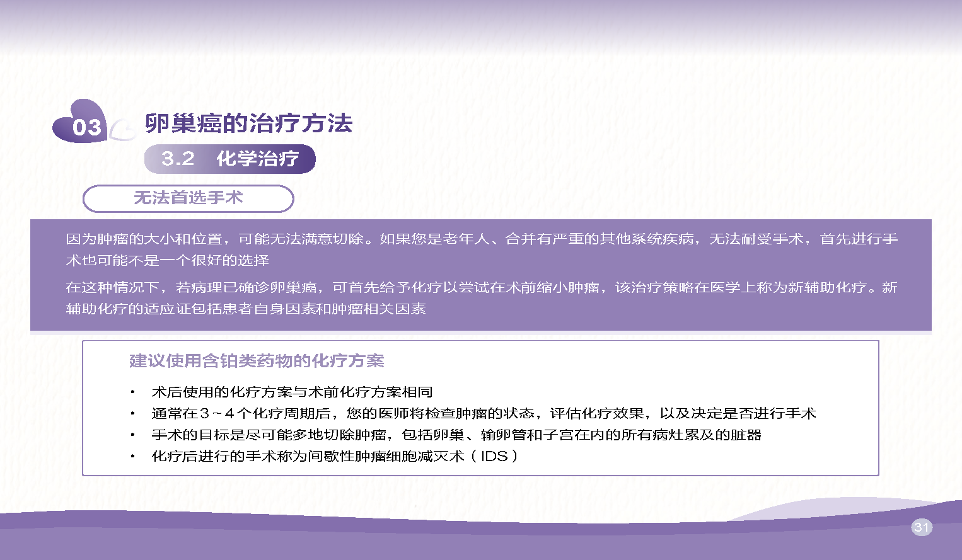Select the paragraph starting with 在这种情况下
Viewport: 962px width, 560px height.
(x=481, y=298)
